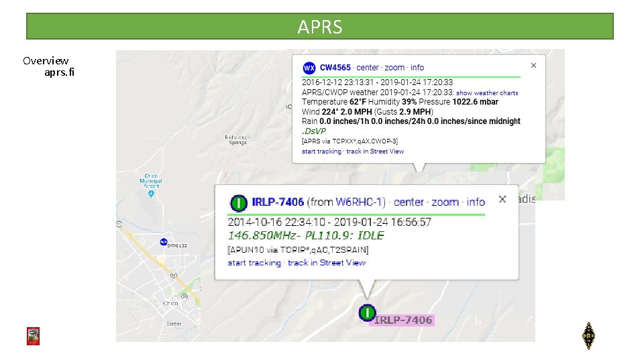Open the IRLP-7406 station link

[x=278, y=202]
